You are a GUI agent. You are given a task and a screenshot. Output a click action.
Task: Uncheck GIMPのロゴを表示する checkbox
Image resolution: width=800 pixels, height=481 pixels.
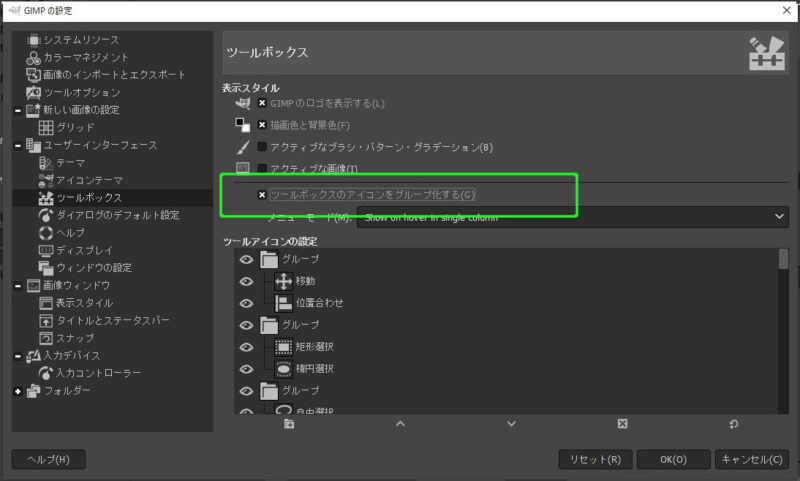(262, 103)
